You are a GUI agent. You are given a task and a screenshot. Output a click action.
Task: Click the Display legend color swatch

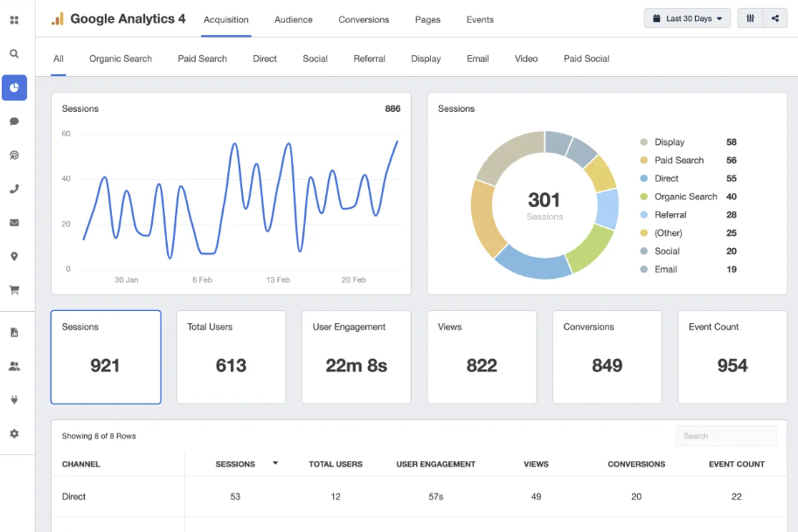(644, 142)
